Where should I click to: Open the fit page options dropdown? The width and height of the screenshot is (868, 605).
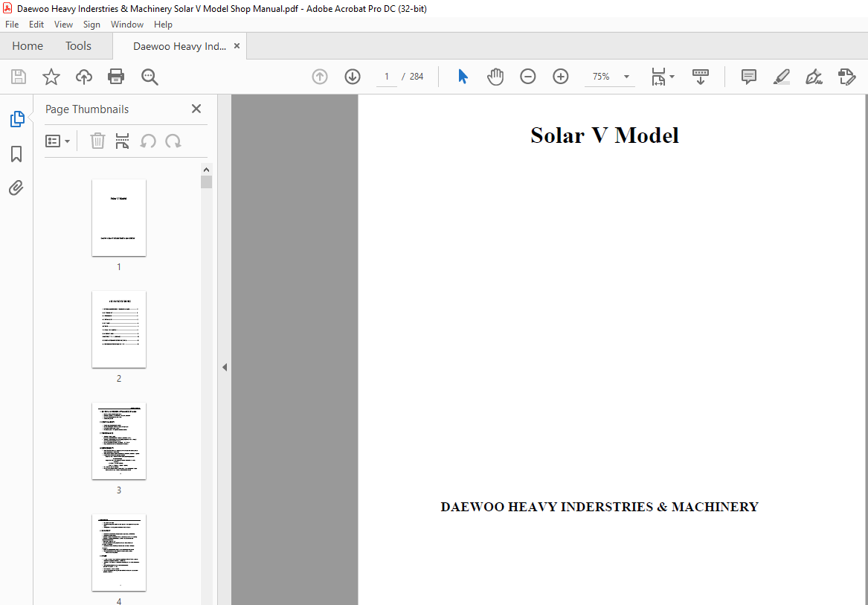663,77
